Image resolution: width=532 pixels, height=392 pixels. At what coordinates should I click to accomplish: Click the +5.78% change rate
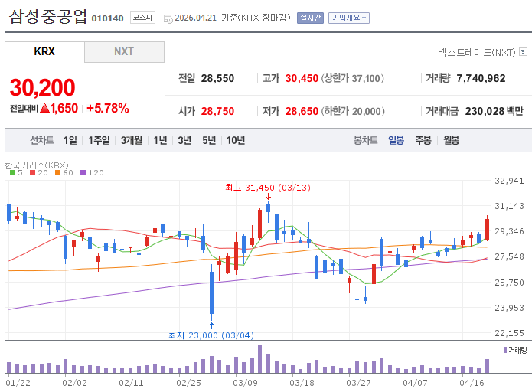click(108, 108)
